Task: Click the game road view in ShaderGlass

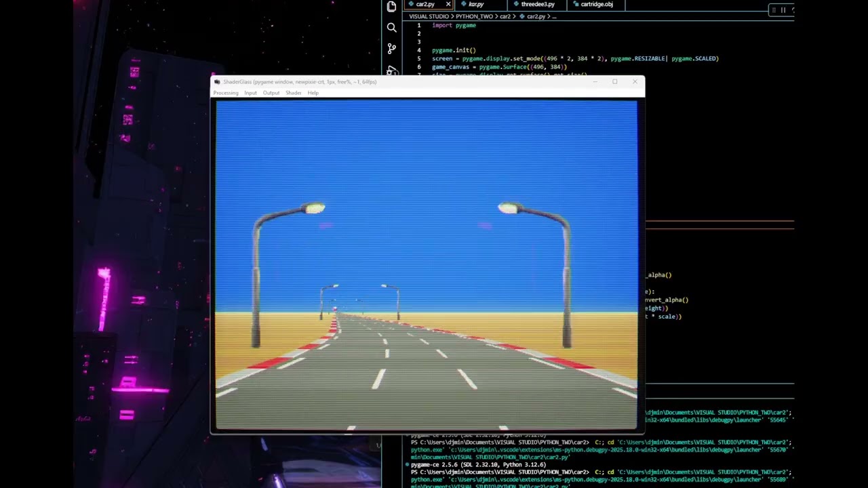Action: [x=427, y=265]
